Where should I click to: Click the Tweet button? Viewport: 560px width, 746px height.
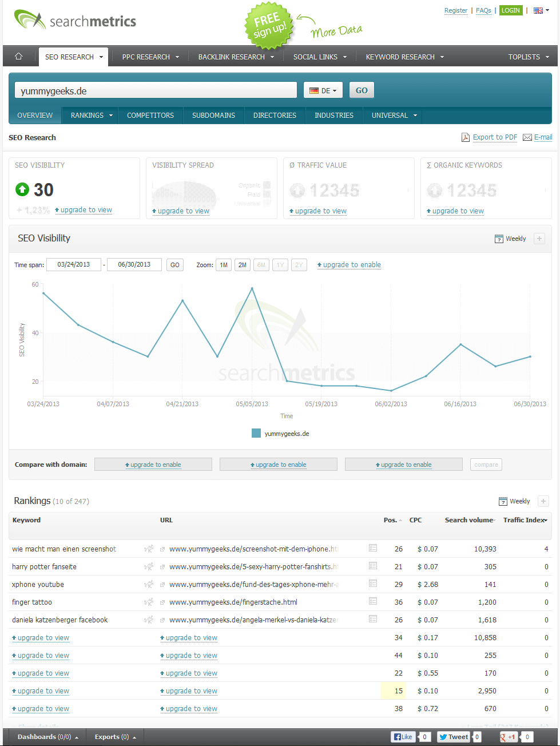click(x=454, y=737)
